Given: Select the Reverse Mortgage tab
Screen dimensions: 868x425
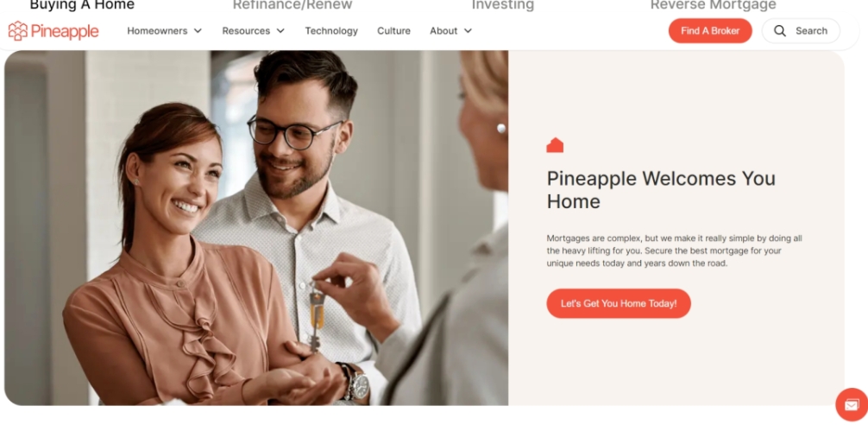Looking at the screenshot, I should [713, 5].
